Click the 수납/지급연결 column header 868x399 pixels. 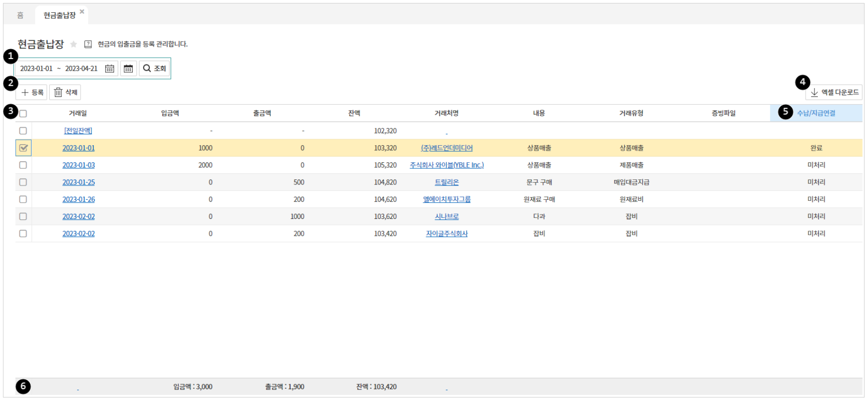pyautogui.click(x=816, y=113)
